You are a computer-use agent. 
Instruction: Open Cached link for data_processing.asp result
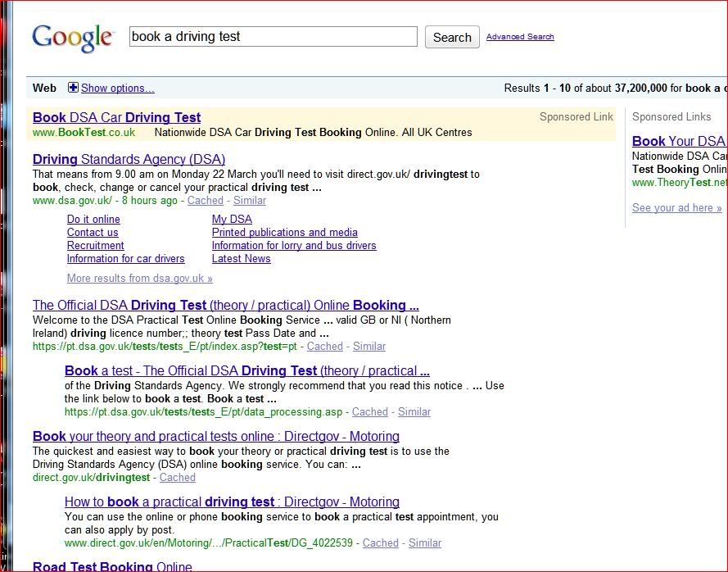tap(370, 411)
